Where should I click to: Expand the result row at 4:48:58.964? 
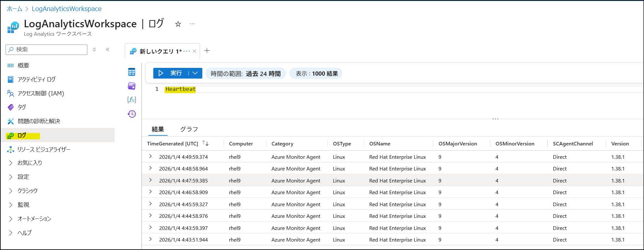[150, 168]
